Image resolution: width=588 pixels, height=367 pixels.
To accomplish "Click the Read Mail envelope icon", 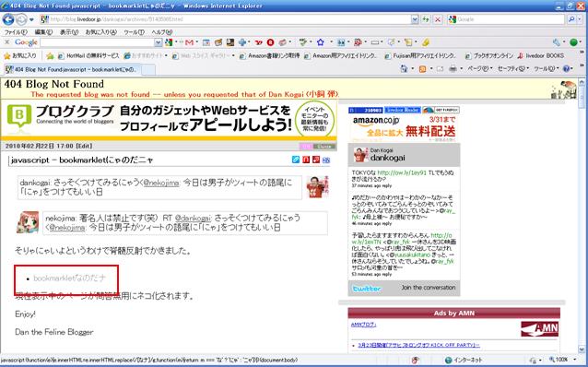I will [x=440, y=68].
